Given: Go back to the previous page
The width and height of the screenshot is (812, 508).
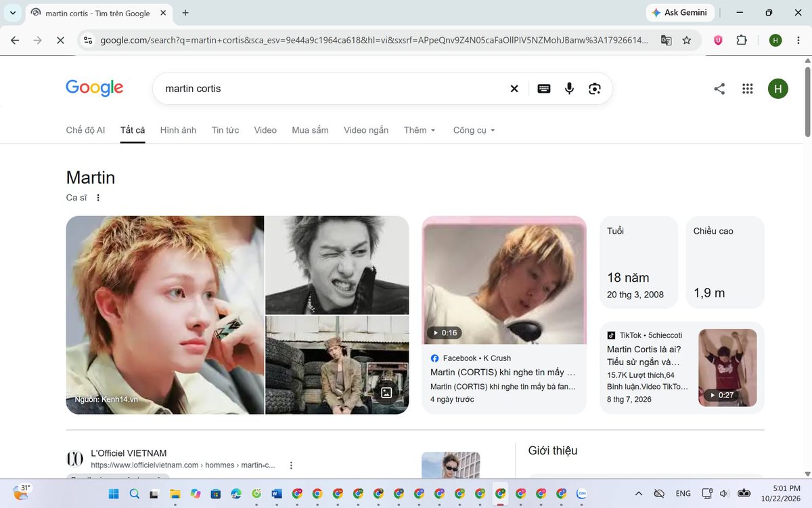Looking at the screenshot, I should click(x=15, y=40).
